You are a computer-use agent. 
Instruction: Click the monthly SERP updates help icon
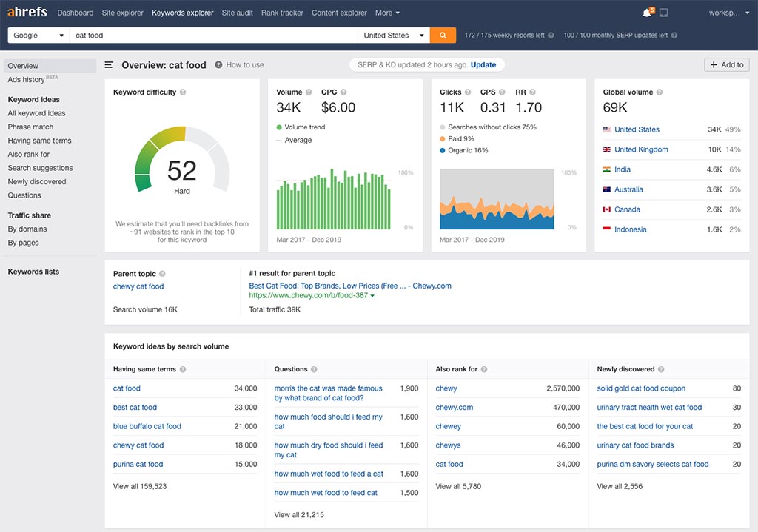tap(674, 36)
